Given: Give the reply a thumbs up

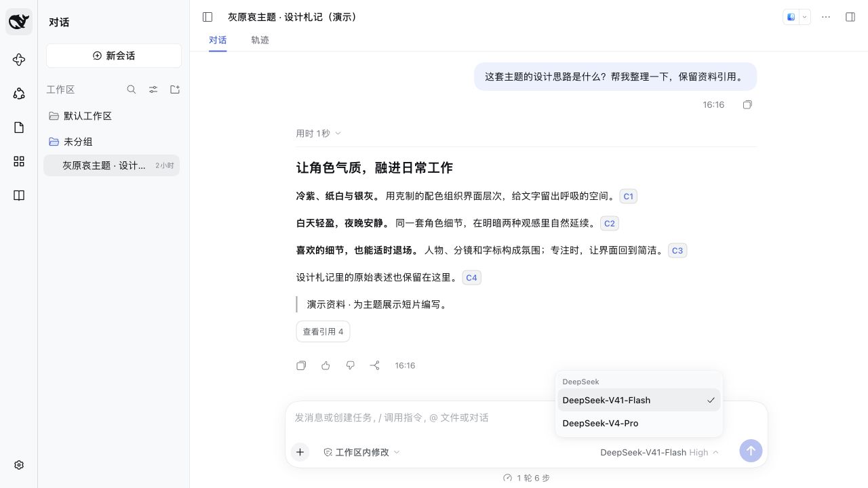Looking at the screenshot, I should [325, 365].
